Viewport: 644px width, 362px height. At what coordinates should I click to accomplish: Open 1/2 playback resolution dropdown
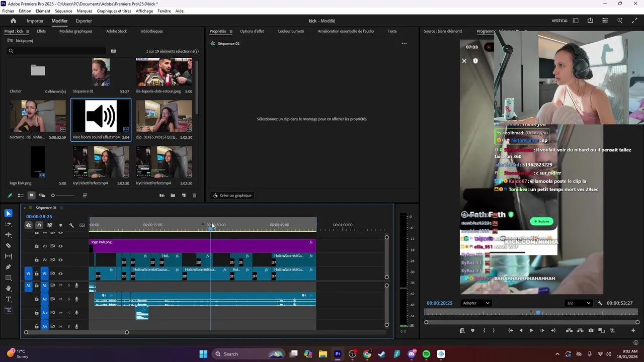click(x=578, y=303)
